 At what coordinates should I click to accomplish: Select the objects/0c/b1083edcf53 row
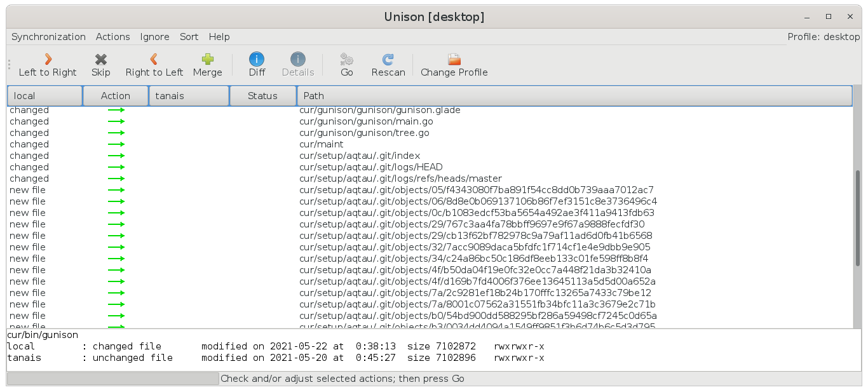(x=430, y=213)
